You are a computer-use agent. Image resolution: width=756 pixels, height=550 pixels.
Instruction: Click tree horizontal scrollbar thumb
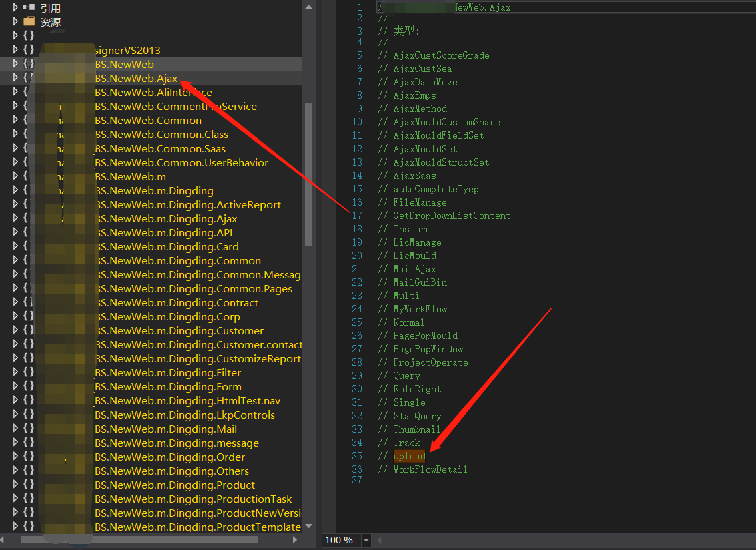tap(140, 540)
